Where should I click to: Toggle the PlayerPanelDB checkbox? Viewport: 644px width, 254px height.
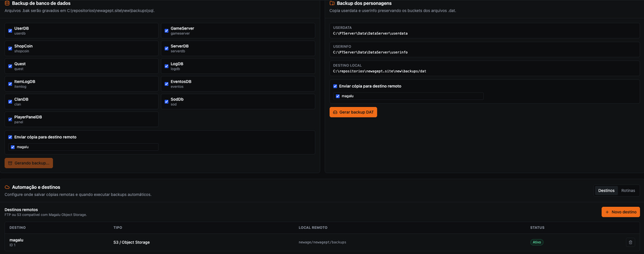click(10, 119)
